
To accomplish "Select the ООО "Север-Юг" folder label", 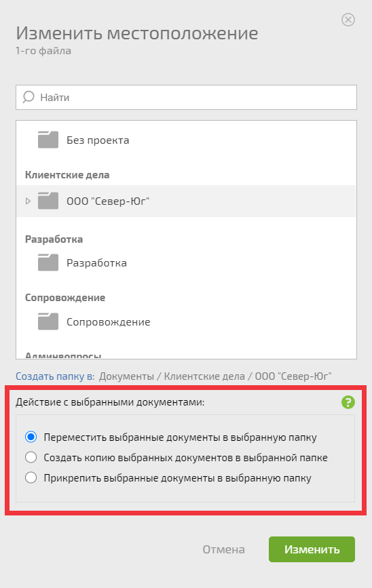I will point(108,201).
